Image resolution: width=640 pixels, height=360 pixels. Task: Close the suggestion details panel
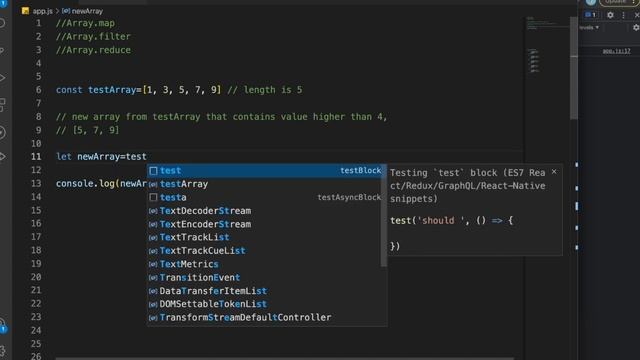(554, 172)
